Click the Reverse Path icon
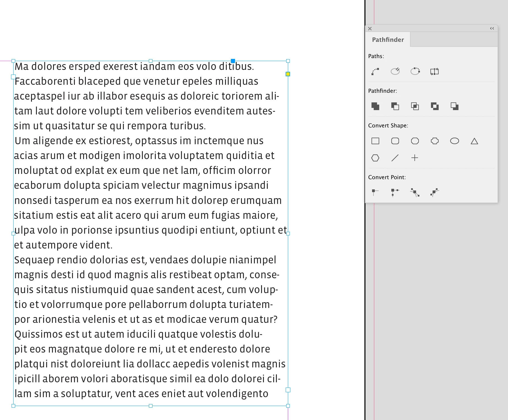 435,72
